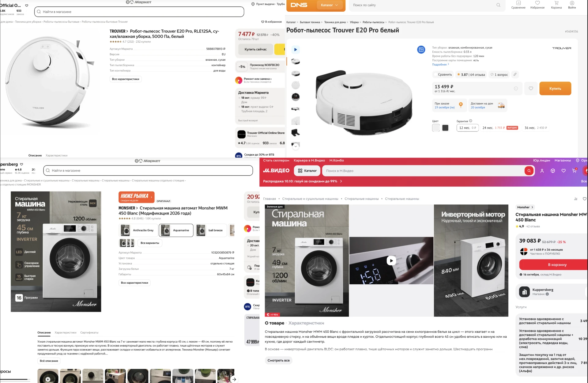Click В корзину on M.Video
Viewport: 588px width, 383px height.
point(553,265)
